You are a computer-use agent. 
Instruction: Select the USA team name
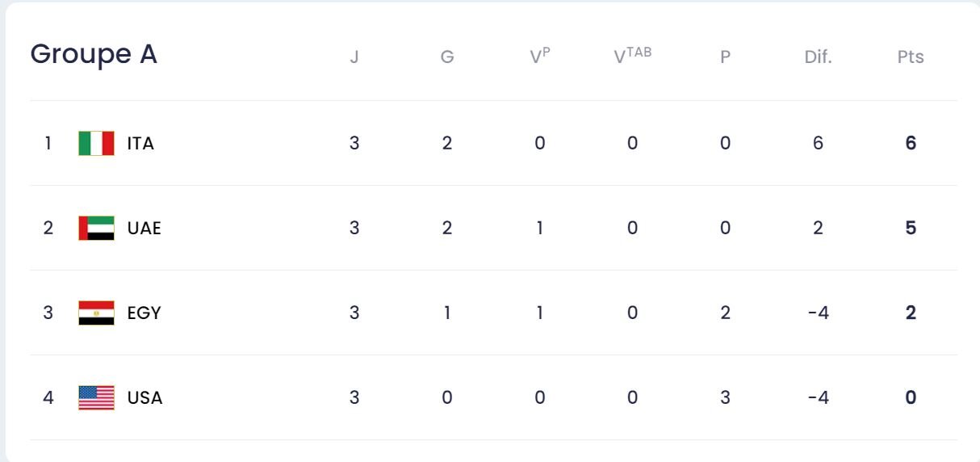[144, 398]
